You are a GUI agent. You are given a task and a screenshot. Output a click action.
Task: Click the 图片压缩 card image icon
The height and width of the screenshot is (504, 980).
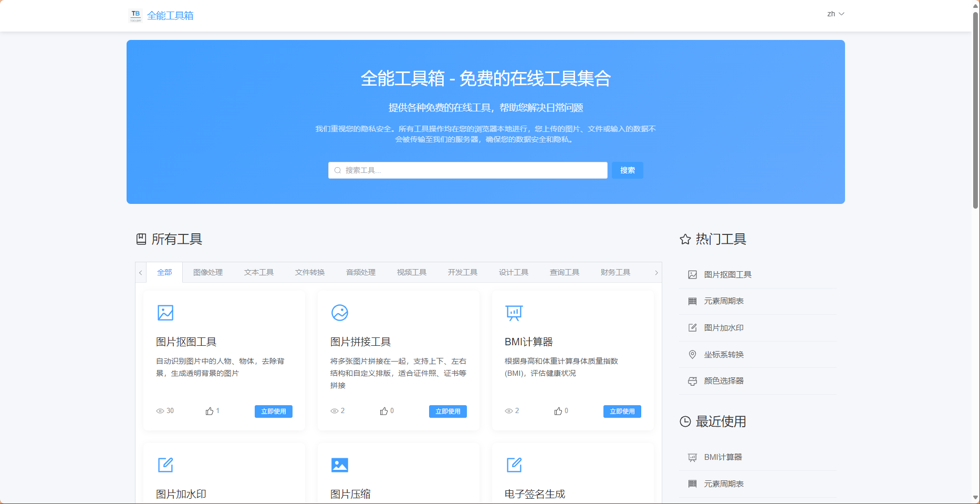tap(340, 465)
